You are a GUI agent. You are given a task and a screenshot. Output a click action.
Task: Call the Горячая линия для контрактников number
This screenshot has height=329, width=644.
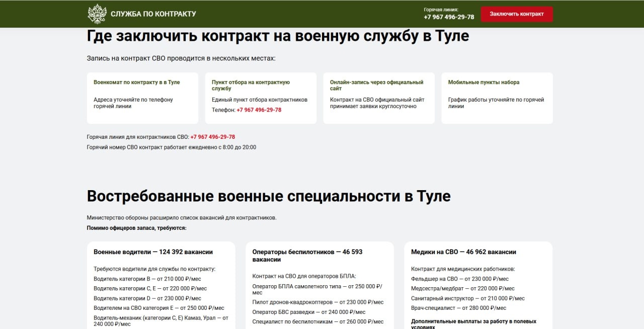click(212, 137)
